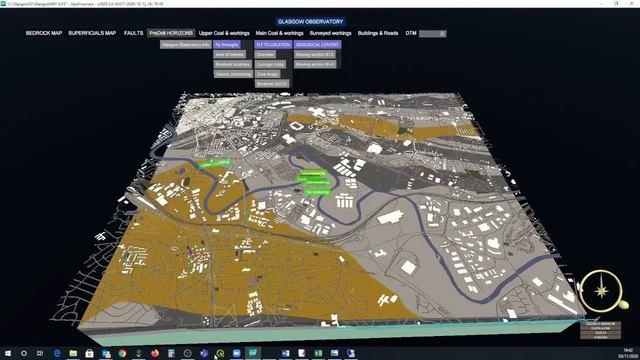The image size is (640, 360).
Task: Toggle Buildings & Roads layer menu
Action: pos(378,33)
